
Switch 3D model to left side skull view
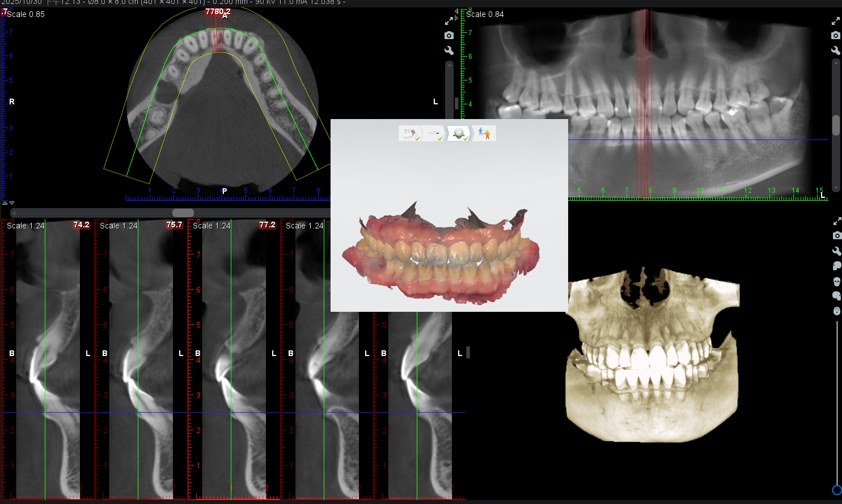(x=837, y=266)
